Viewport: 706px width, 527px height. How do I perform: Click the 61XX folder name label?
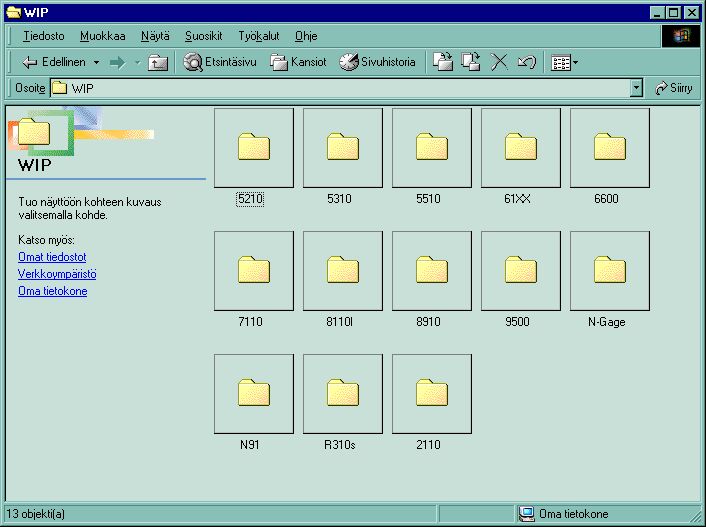pos(517,199)
